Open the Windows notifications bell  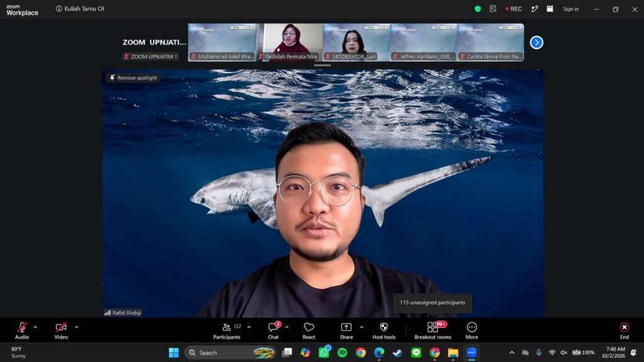(633, 353)
